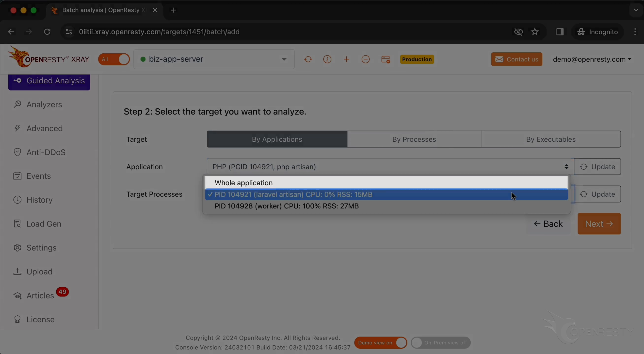Open the machine info icon
Image resolution: width=644 pixels, height=354 pixels.
[327, 59]
